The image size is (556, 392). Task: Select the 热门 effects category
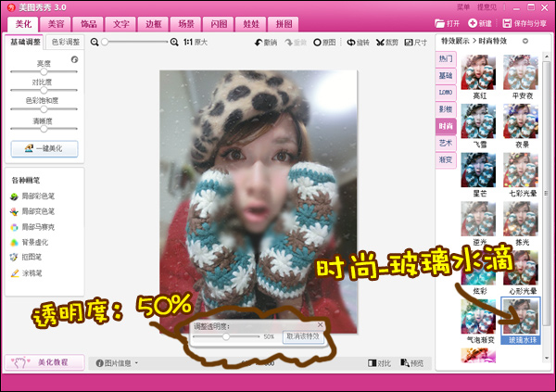[x=446, y=58]
